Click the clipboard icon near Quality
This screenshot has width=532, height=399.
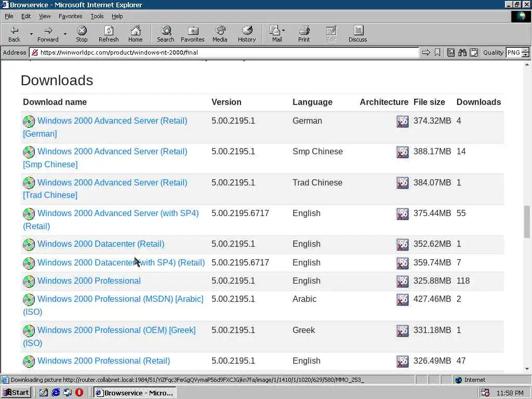[474, 52]
